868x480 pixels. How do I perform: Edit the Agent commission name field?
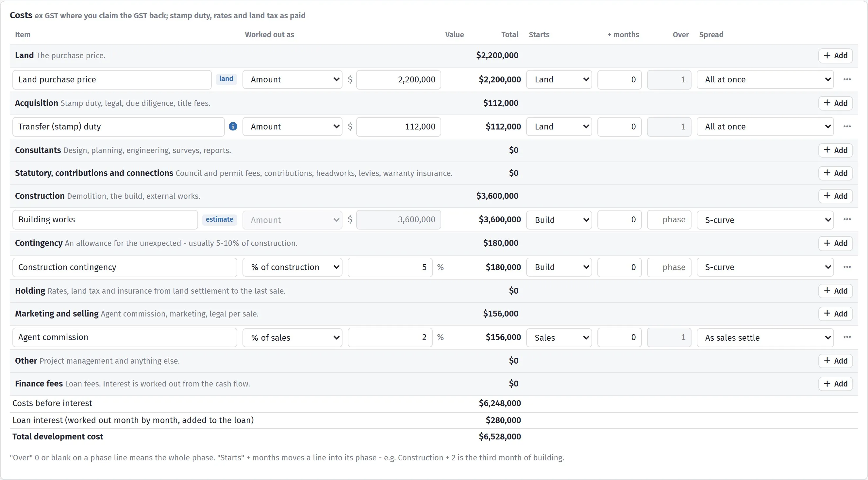[125, 337]
